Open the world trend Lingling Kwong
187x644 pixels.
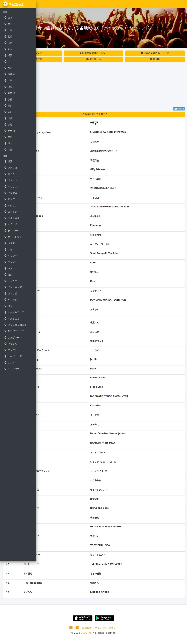click(99, 592)
